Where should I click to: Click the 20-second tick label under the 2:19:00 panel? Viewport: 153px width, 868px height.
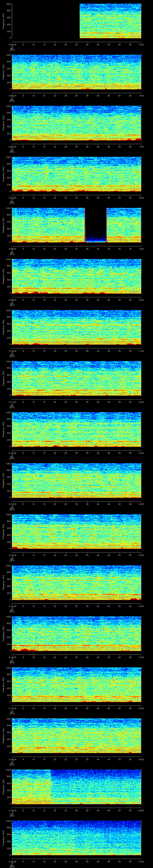tap(55, 811)
